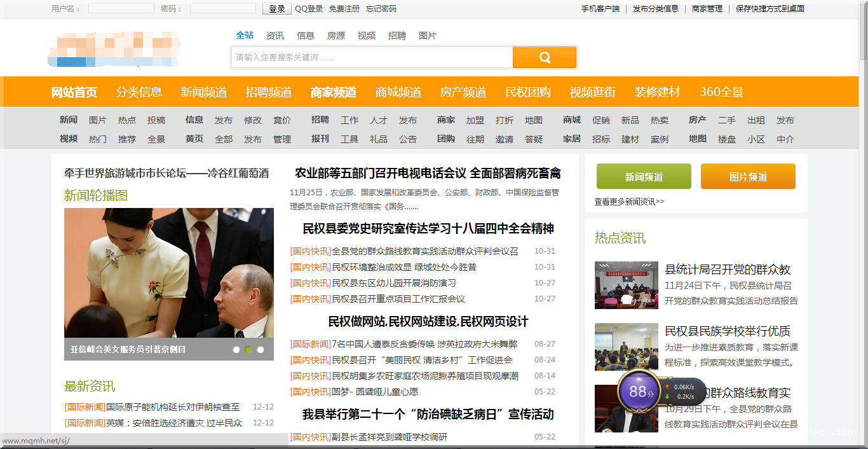Click the orange 图片频道 button
Image resolution: width=868 pixels, height=449 pixels.
point(747,177)
